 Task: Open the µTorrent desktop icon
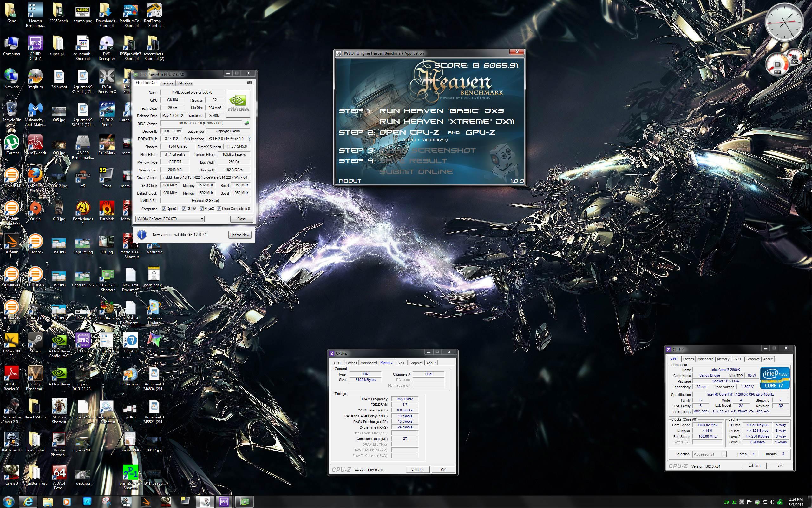(11, 145)
